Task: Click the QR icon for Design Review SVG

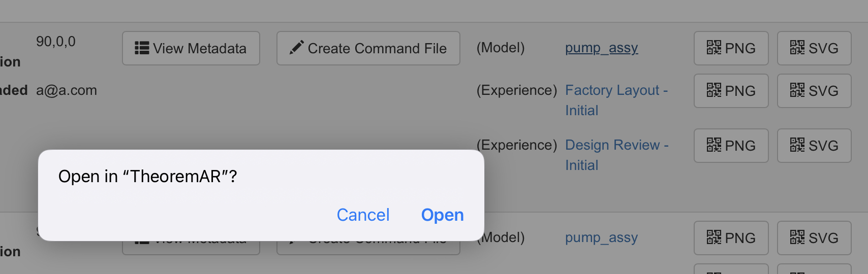Action: [x=797, y=145]
